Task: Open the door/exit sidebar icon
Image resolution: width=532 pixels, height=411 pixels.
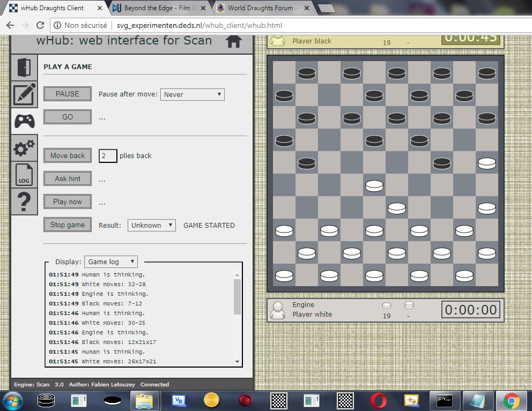Action: click(24, 68)
